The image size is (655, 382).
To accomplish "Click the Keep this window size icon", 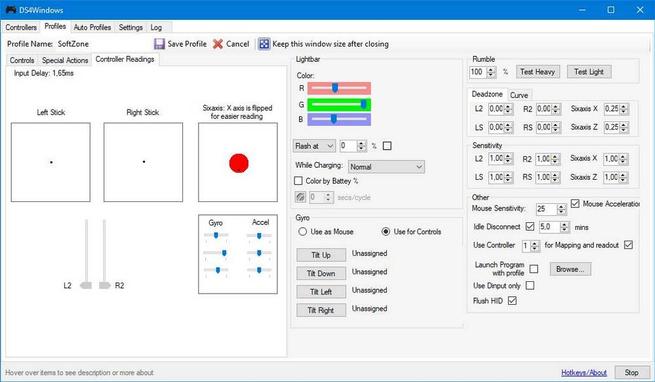I will point(264,44).
